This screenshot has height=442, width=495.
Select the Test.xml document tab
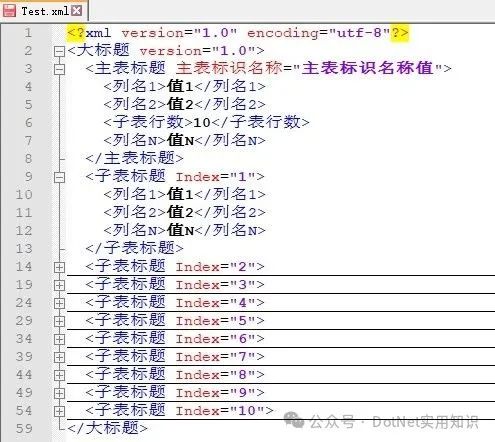tap(44, 11)
